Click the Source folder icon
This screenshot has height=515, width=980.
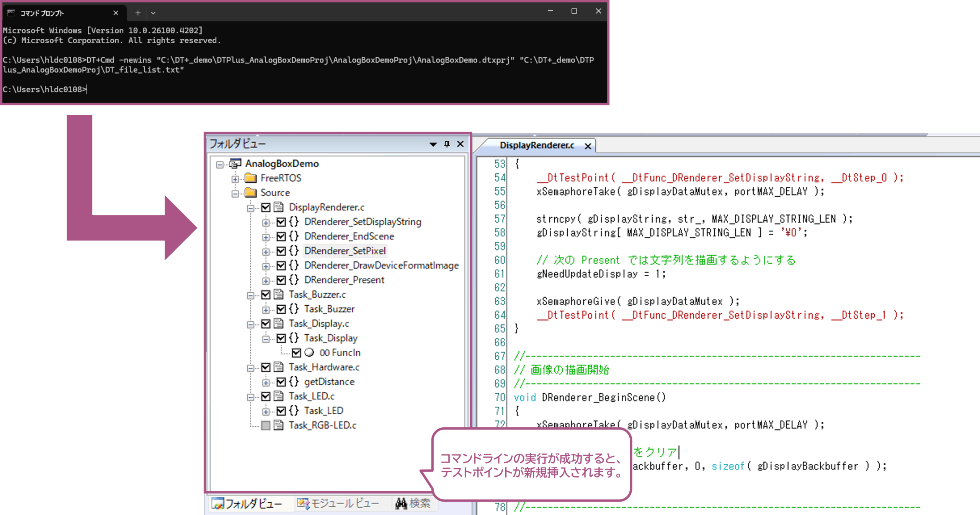[x=251, y=192]
